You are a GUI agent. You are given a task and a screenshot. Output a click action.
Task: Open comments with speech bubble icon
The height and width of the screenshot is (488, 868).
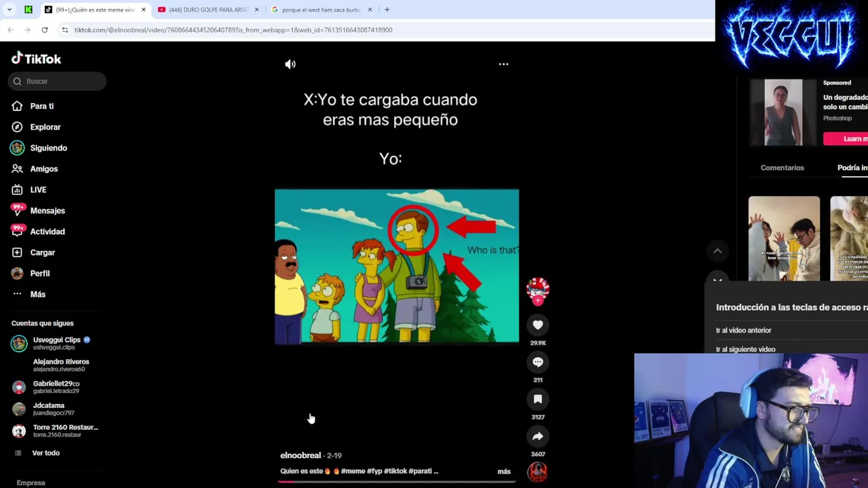pyautogui.click(x=538, y=362)
